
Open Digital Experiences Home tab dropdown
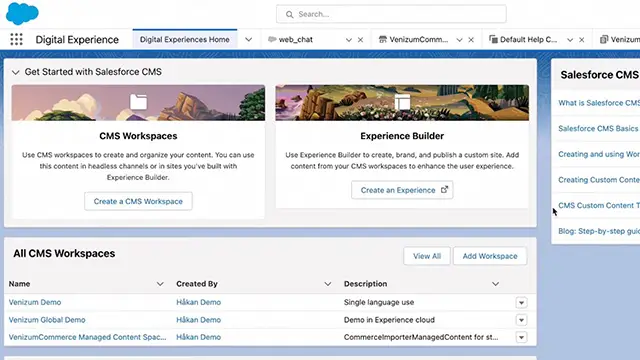tap(248, 40)
